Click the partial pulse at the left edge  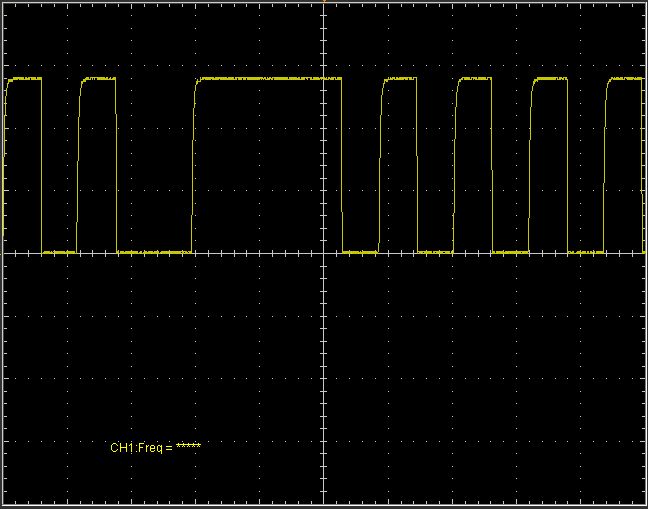22,78
